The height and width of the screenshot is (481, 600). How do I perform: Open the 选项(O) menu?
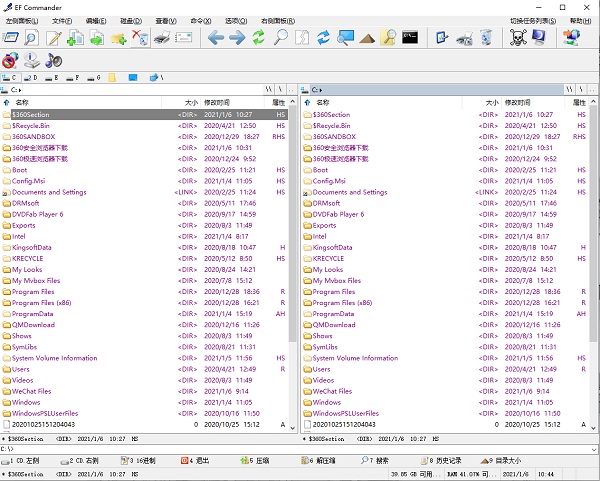tap(234, 20)
